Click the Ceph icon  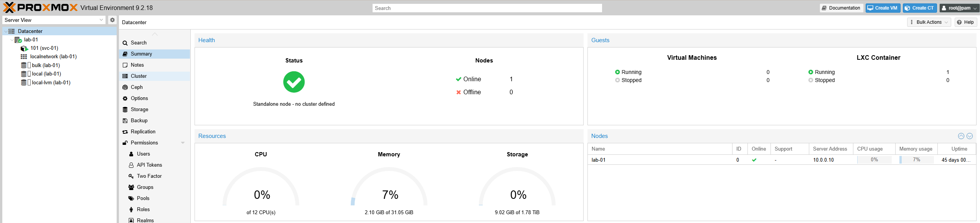point(125,87)
